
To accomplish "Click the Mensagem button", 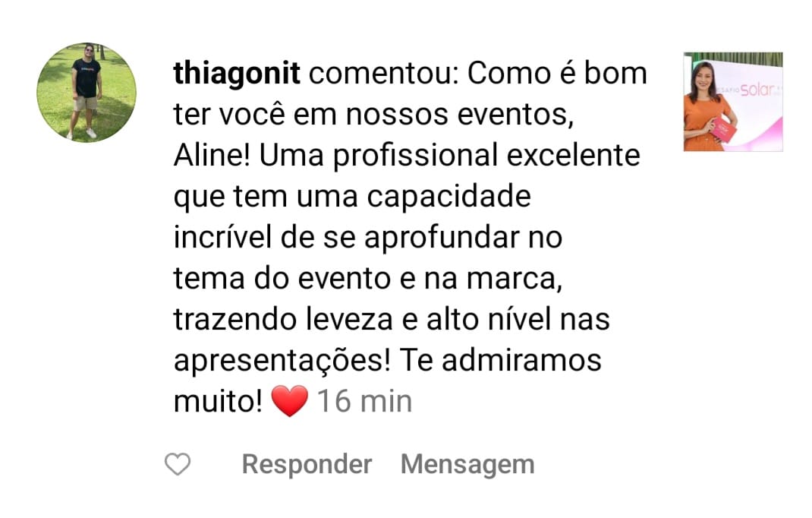I will 467,465.
